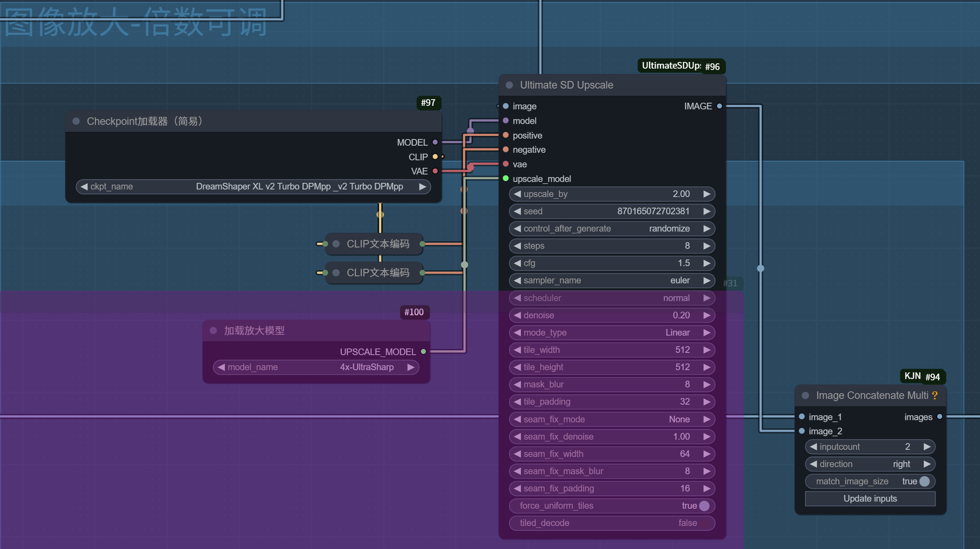Image resolution: width=980 pixels, height=549 pixels.
Task: Click the IMAGE output socket on Ultimate SD Upscale
Action: (x=719, y=106)
